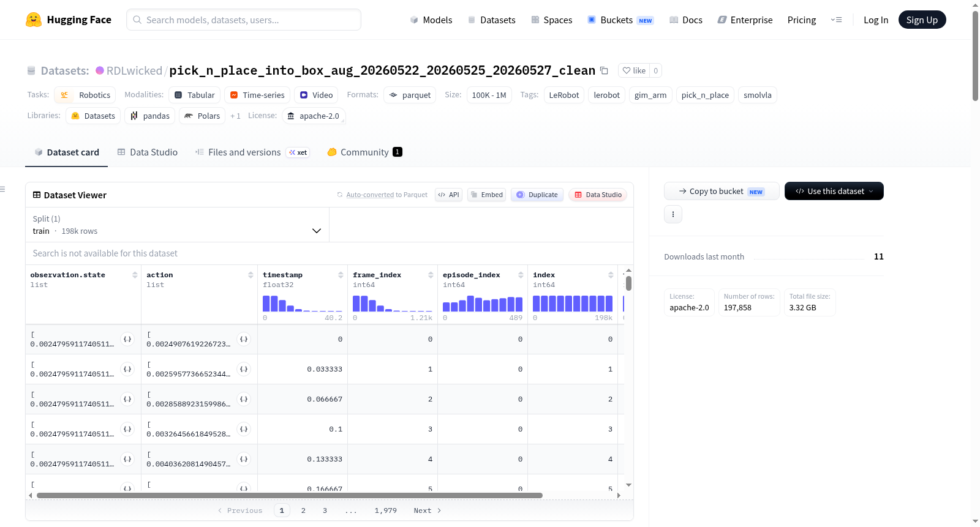Expand the action cell in timestamp 0.1 row
980x527 pixels.
pos(244,429)
